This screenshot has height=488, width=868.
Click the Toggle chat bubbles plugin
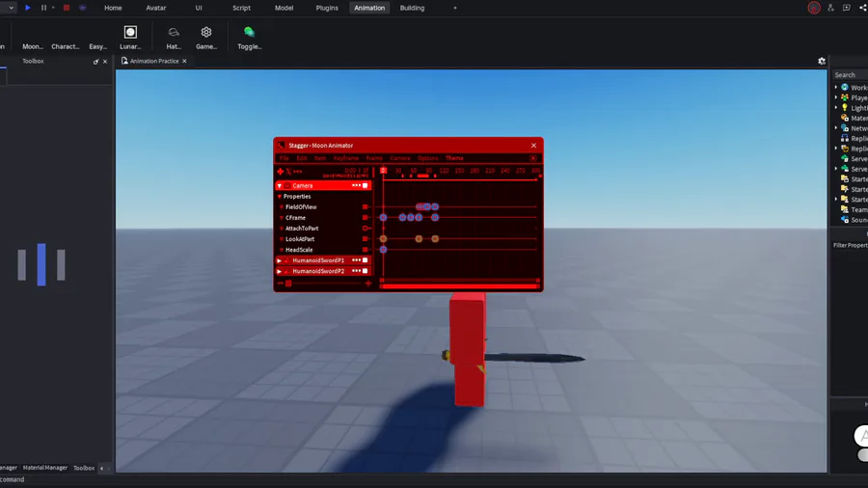(249, 37)
